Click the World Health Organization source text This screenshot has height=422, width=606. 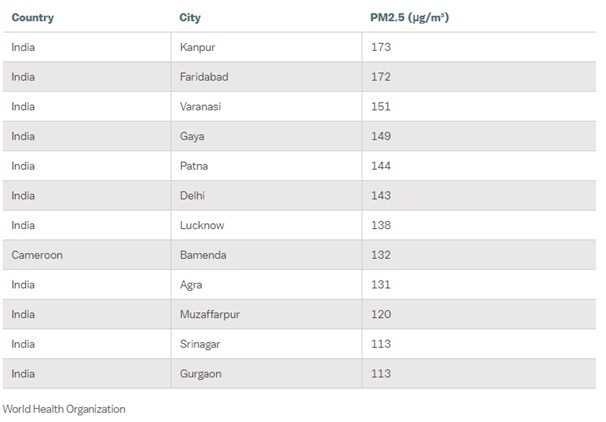pos(64,409)
